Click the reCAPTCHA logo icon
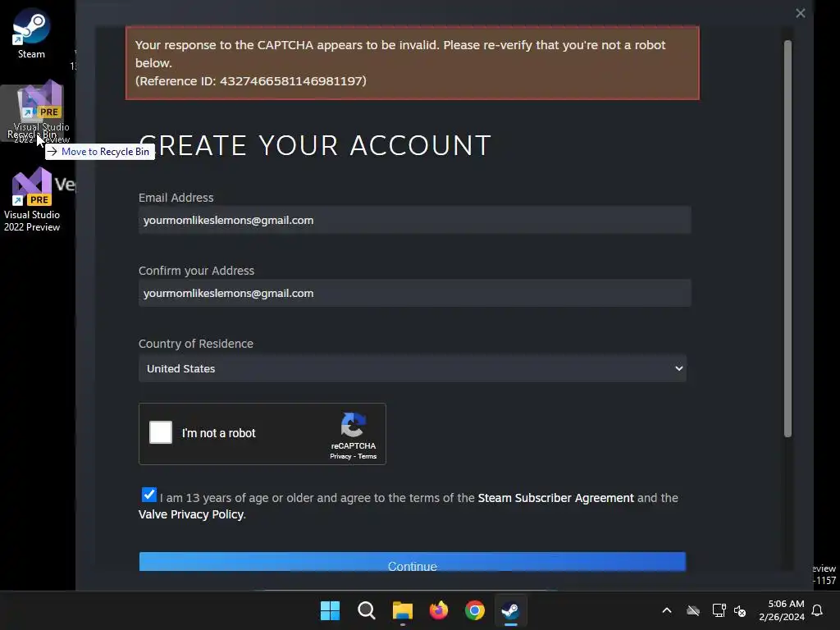The height and width of the screenshot is (630, 840). (x=353, y=425)
